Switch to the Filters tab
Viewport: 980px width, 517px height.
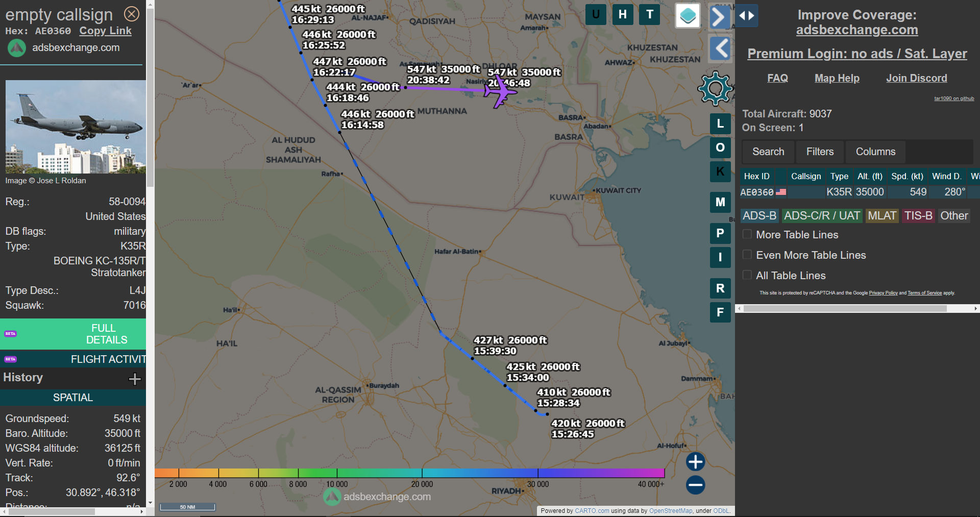[x=820, y=152]
